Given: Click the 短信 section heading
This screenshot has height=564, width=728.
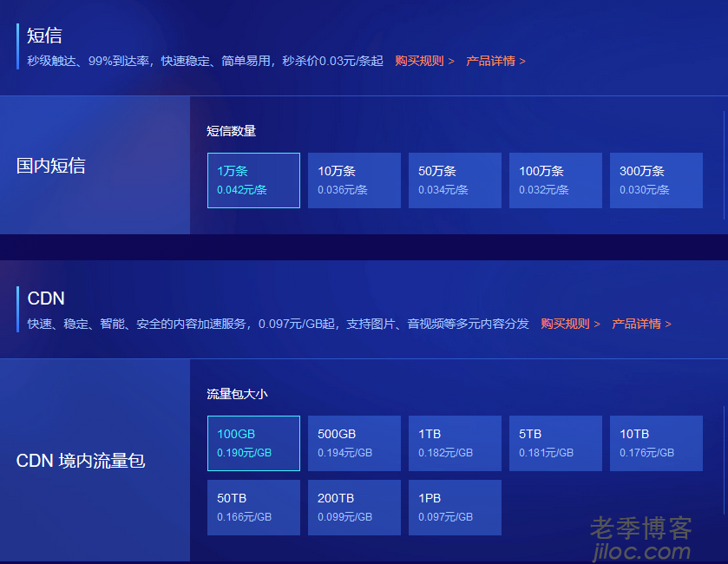Looking at the screenshot, I should click(44, 36).
